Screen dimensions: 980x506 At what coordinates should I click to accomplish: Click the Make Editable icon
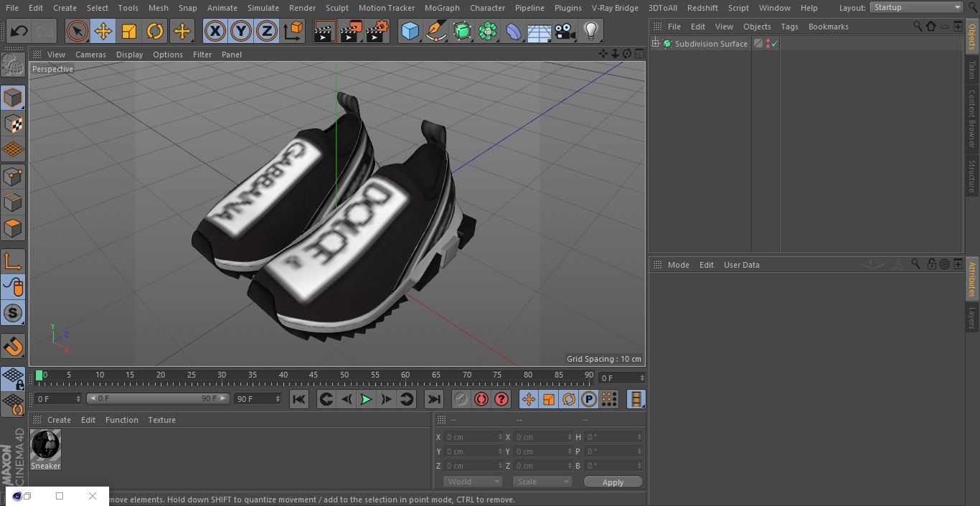[13, 65]
